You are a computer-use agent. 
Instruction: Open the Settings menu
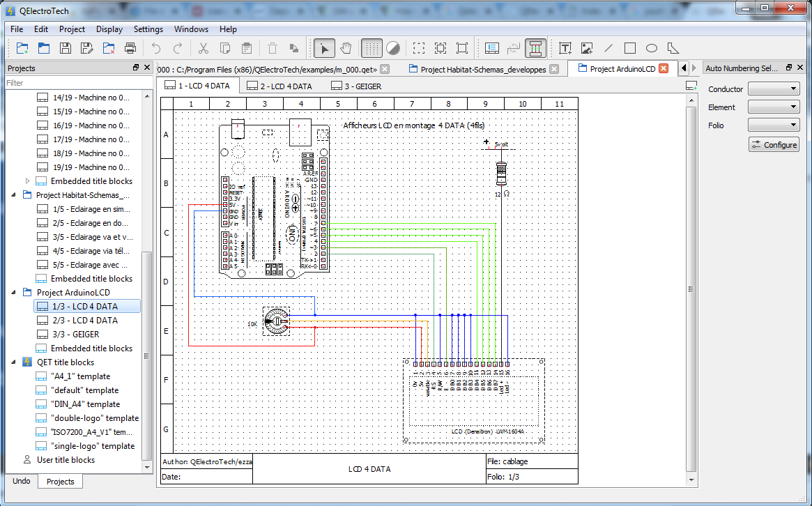(148, 29)
